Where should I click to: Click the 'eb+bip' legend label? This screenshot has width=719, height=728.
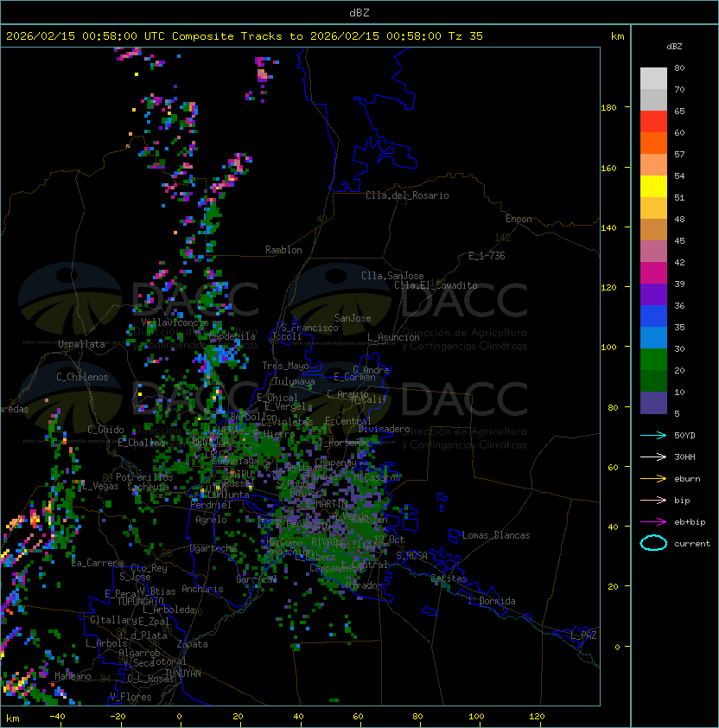click(x=690, y=522)
